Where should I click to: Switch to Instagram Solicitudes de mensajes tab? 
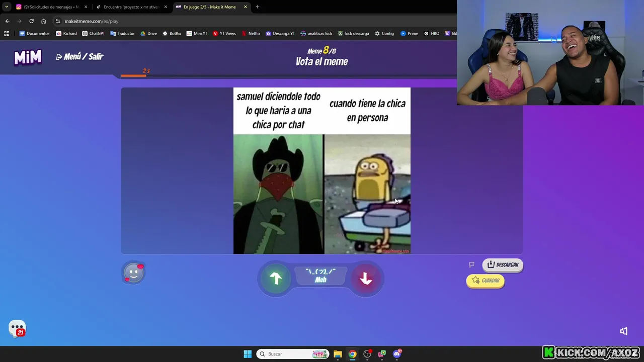pyautogui.click(x=52, y=7)
